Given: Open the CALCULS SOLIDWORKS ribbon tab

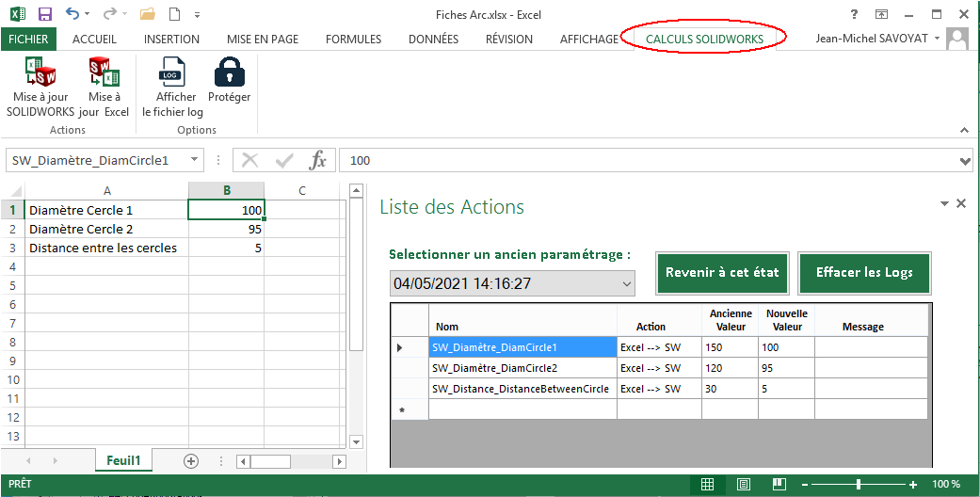Looking at the screenshot, I should [703, 39].
